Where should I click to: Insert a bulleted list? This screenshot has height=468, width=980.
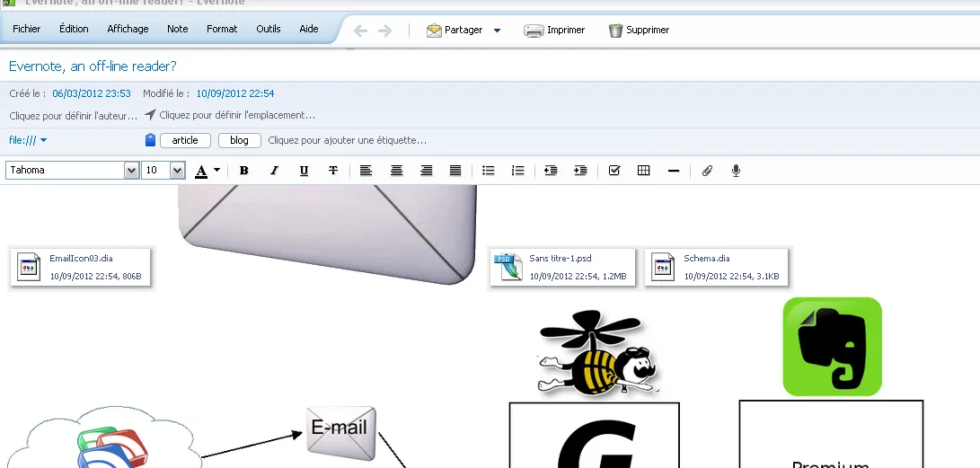click(488, 171)
